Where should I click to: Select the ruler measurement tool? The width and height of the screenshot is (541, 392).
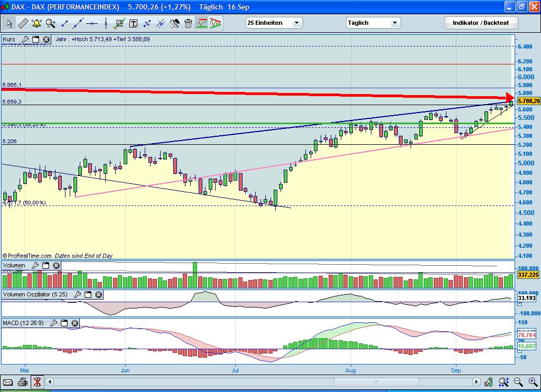pyautogui.click(x=23, y=23)
